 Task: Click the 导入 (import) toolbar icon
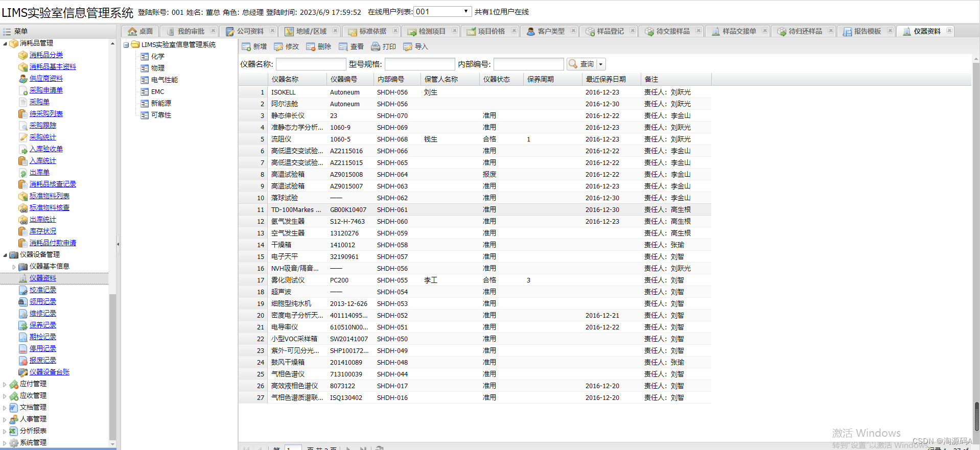pos(408,46)
